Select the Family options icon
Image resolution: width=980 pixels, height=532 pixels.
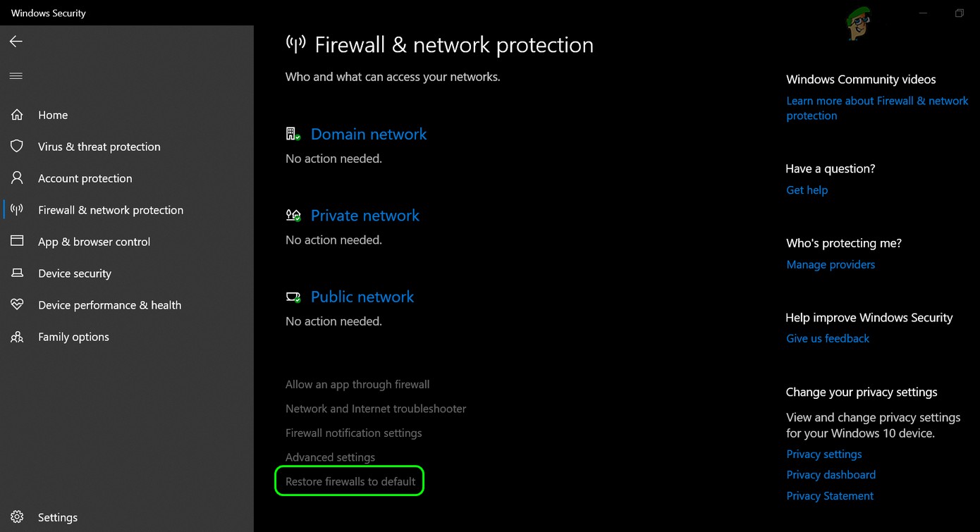[17, 336]
